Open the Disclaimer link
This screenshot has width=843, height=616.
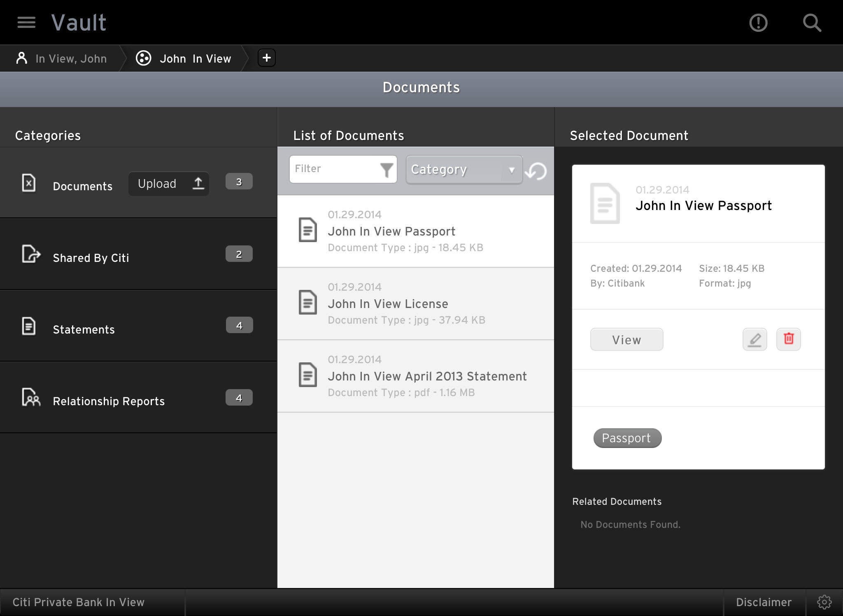click(x=764, y=602)
